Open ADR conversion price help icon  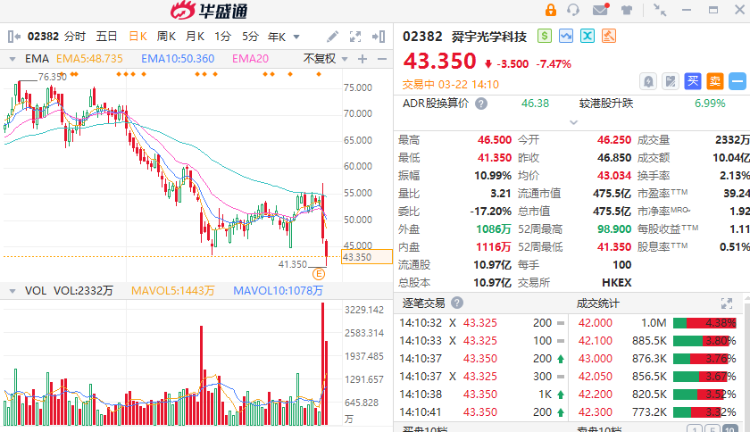pyautogui.click(x=481, y=103)
